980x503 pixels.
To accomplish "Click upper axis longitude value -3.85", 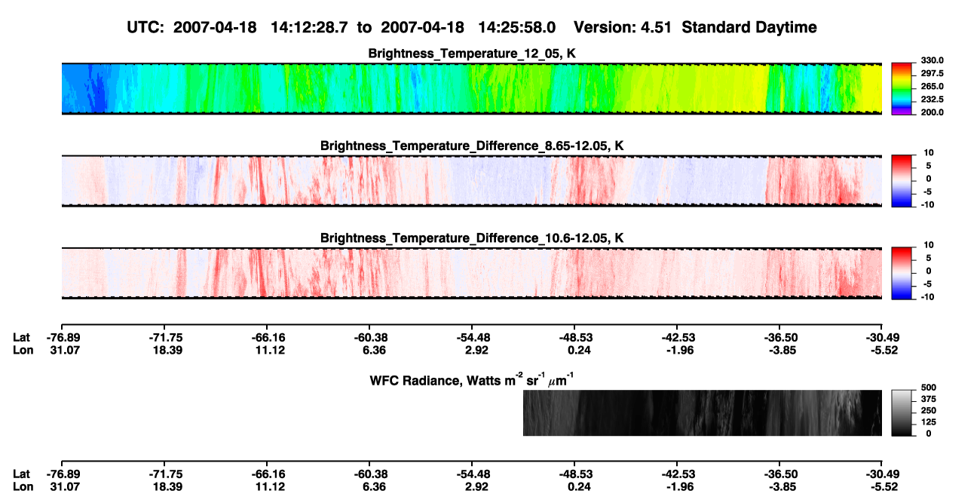I will (x=779, y=350).
